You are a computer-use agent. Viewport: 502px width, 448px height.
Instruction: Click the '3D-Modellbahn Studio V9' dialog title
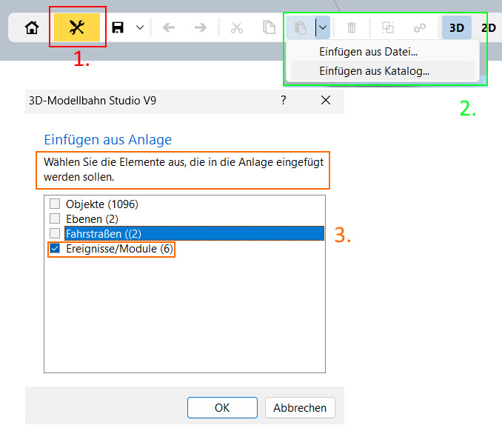pyautogui.click(x=93, y=101)
